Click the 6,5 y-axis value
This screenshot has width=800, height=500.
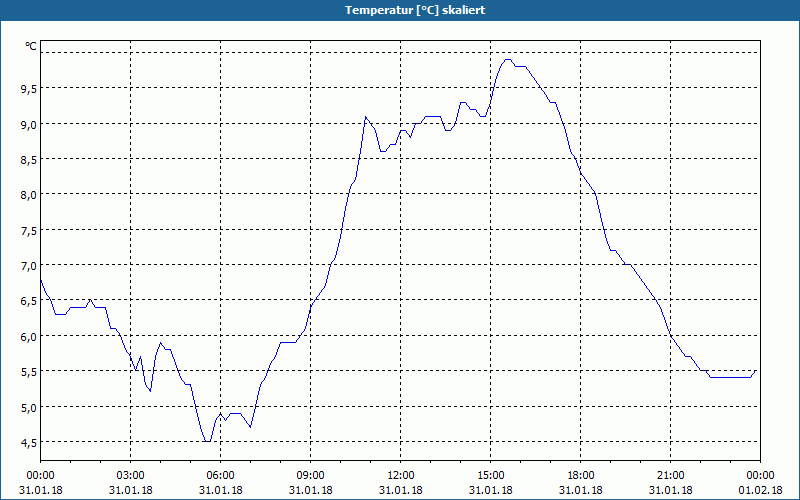click(x=28, y=301)
